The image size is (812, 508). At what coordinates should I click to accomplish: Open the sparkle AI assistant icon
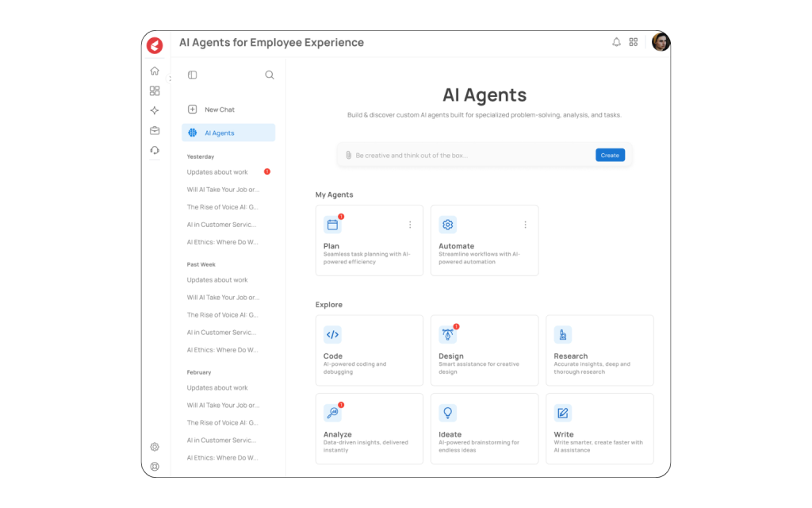155,110
